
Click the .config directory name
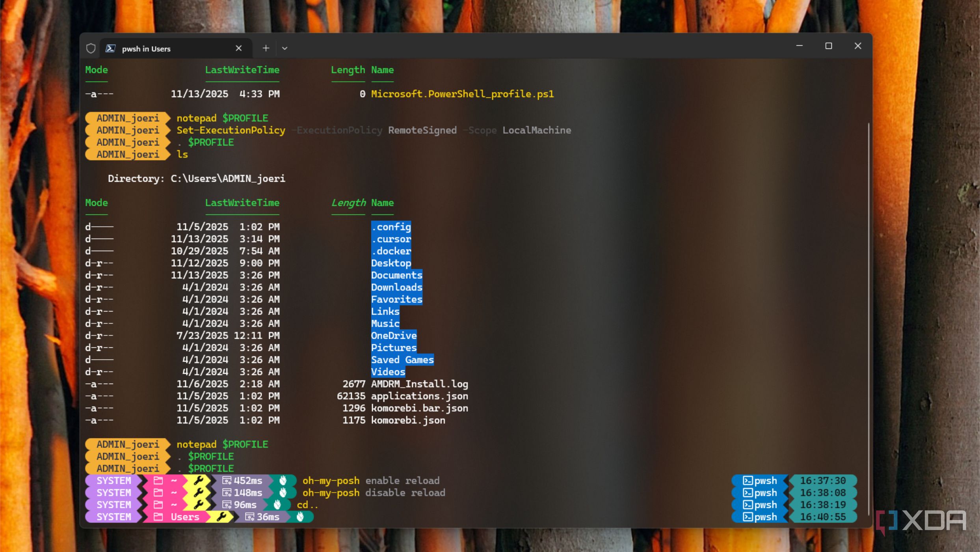391,227
